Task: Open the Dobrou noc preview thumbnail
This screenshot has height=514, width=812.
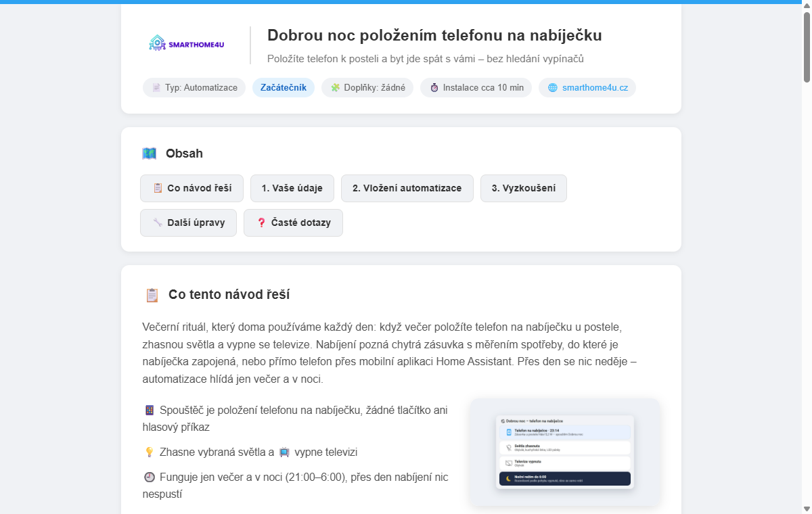Action: [x=565, y=452]
